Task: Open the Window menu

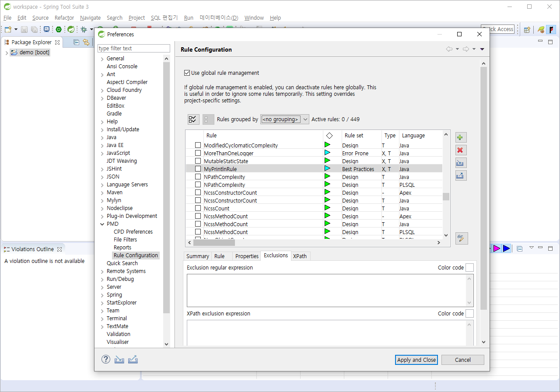Action: tap(254, 18)
